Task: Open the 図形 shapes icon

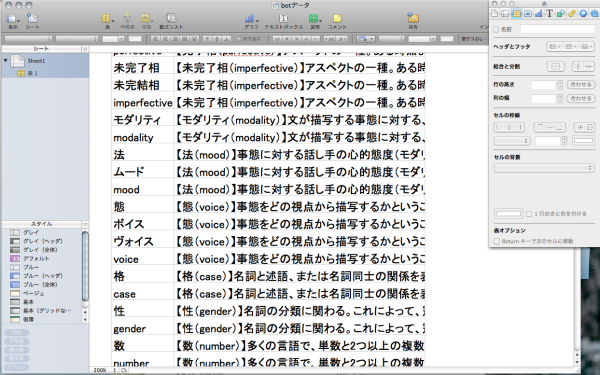Action: [x=315, y=18]
